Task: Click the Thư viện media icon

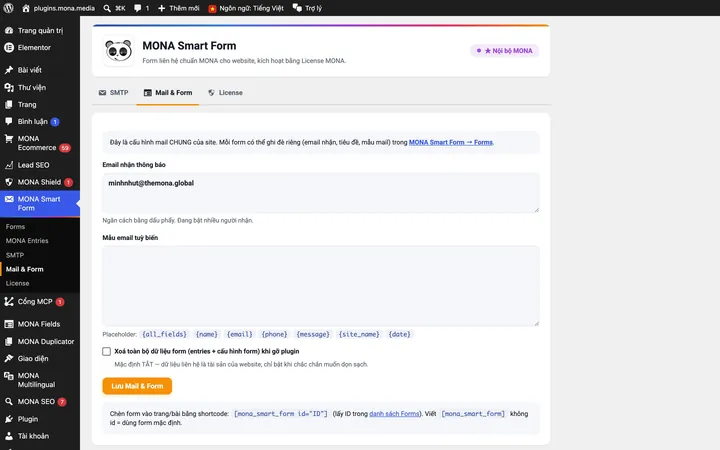Action: (x=9, y=87)
